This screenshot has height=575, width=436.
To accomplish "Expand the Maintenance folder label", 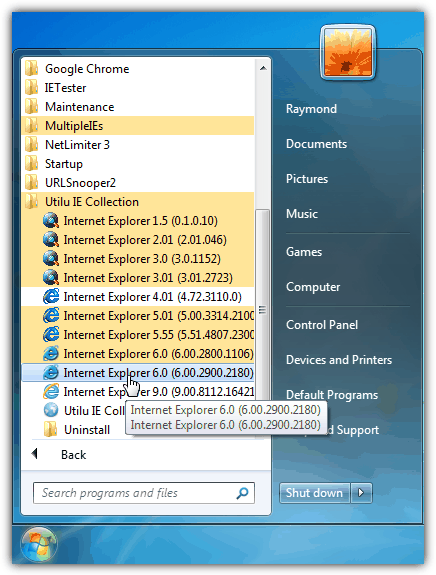I will click(x=80, y=107).
